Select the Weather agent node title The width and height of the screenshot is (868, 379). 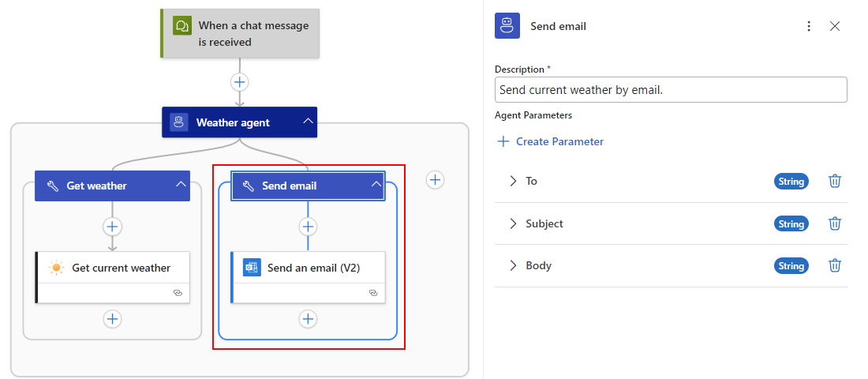pos(233,122)
